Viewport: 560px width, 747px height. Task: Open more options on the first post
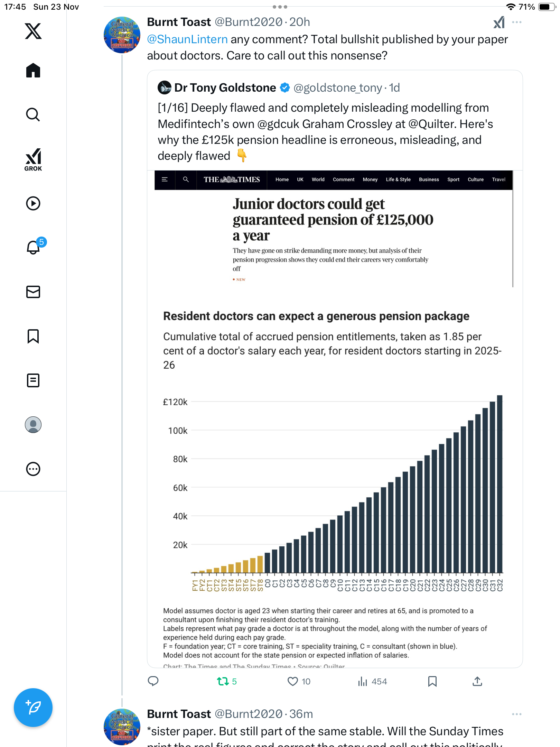[x=517, y=22]
